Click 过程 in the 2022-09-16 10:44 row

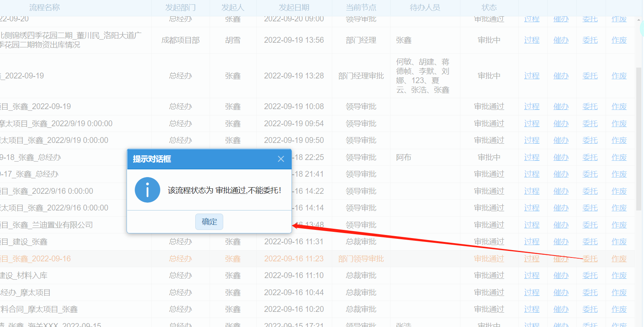(x=531, y=292)
